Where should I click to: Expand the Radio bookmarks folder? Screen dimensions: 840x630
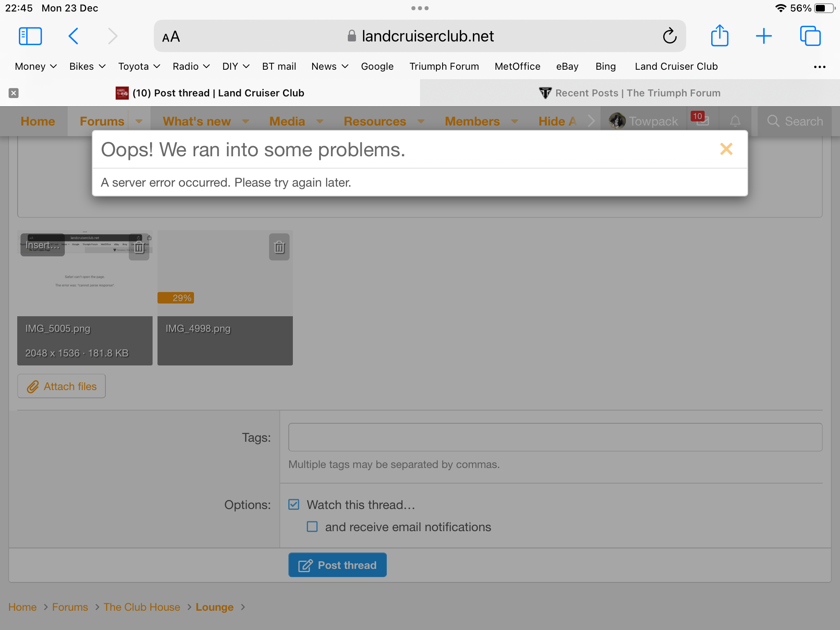[x=191, y=66]
